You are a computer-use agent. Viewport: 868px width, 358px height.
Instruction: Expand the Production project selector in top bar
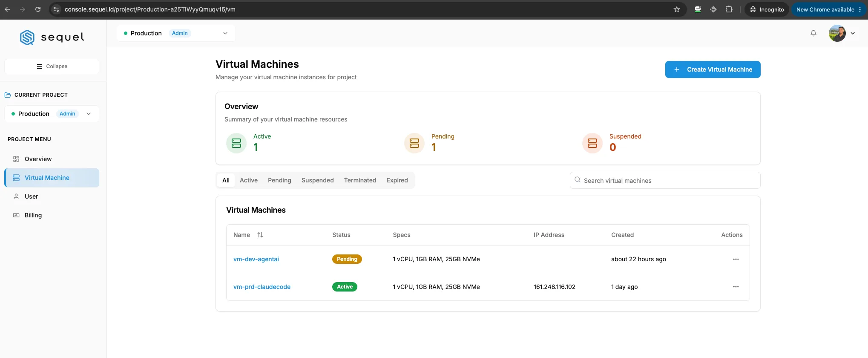(x=176, y=33)
